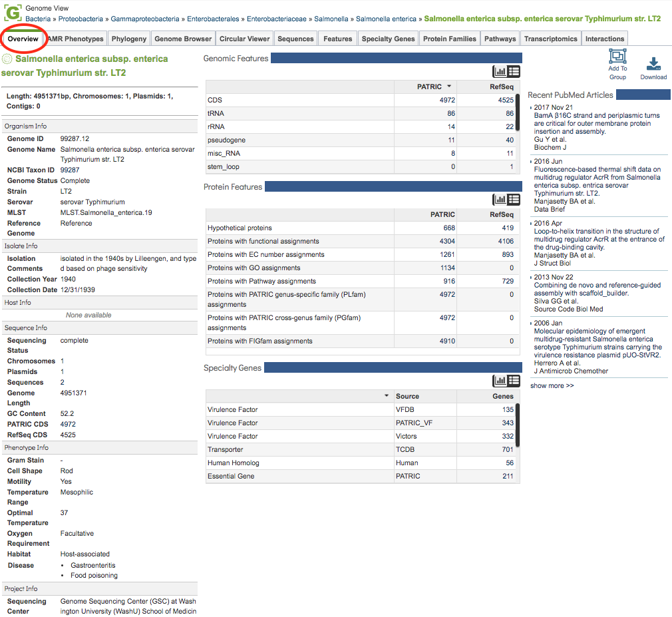Open the Genome Browser tab
This screenshot has height=617, width=672.
[183, 39]
